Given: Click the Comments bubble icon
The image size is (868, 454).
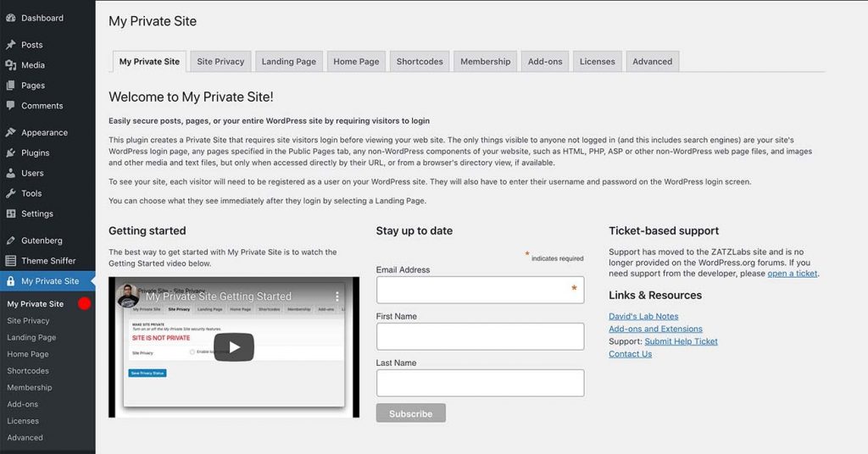Looking at the screenshot, I should click(10, 106).
